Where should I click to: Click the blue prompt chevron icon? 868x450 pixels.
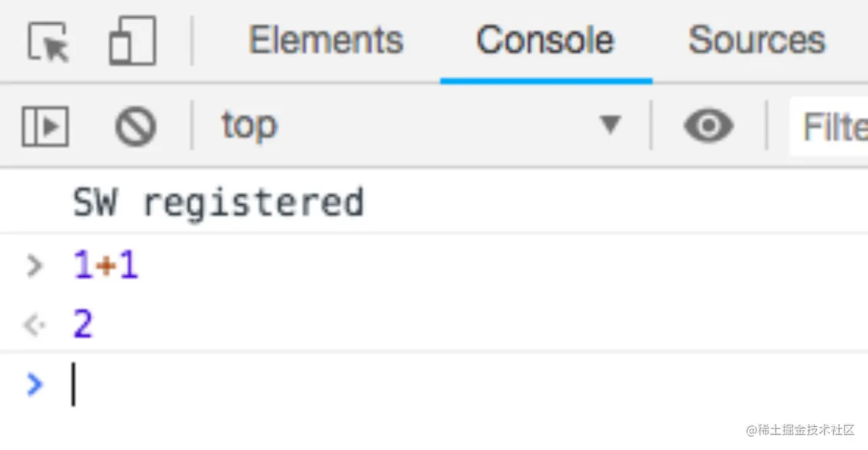point(35,385)
